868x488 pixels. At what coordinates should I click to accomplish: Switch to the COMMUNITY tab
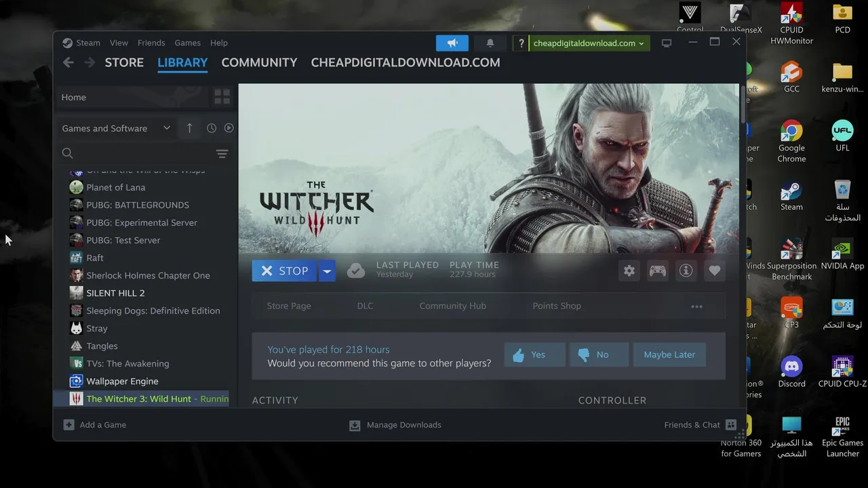(x=259, y=62)
